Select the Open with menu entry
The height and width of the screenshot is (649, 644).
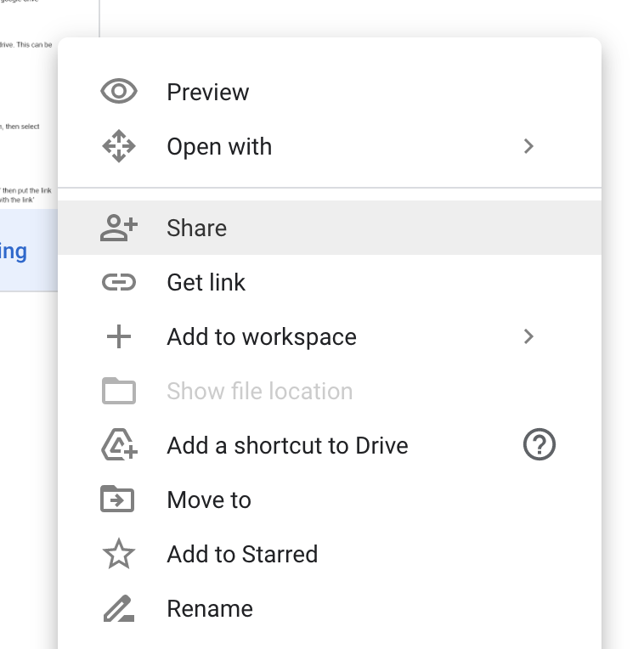(330, 146)
